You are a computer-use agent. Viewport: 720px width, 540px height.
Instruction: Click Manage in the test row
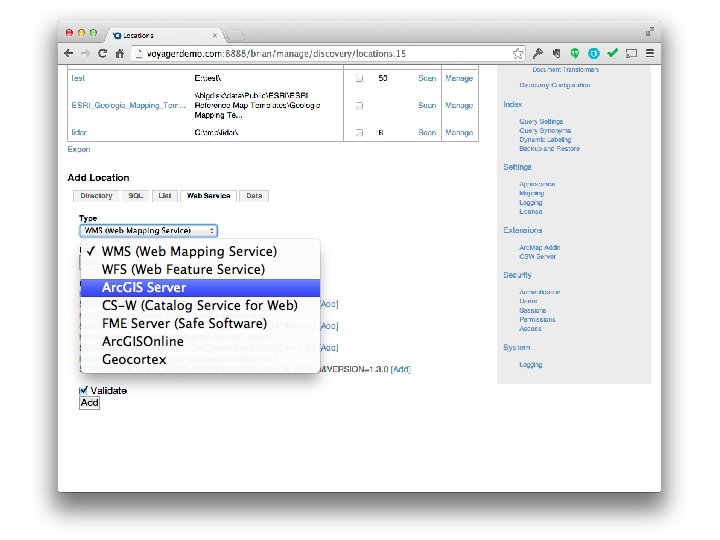pos(459,78)
